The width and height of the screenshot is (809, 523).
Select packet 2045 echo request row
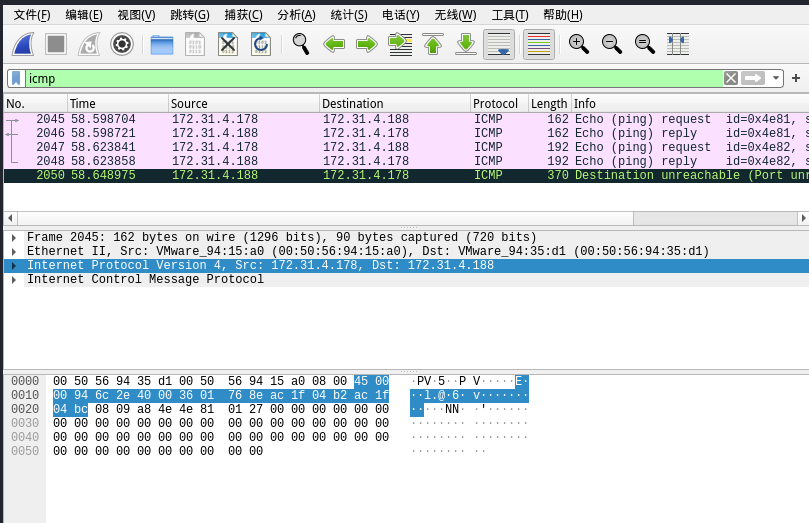pyautogui.click(x=406, y=119)
